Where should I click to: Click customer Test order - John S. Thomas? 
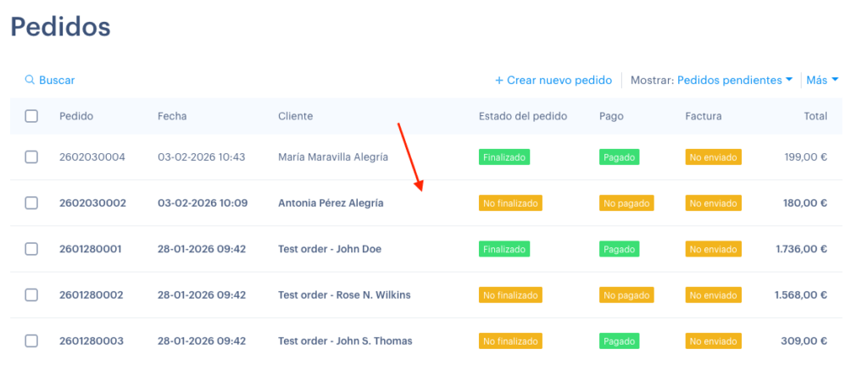[x=345, y=340]
